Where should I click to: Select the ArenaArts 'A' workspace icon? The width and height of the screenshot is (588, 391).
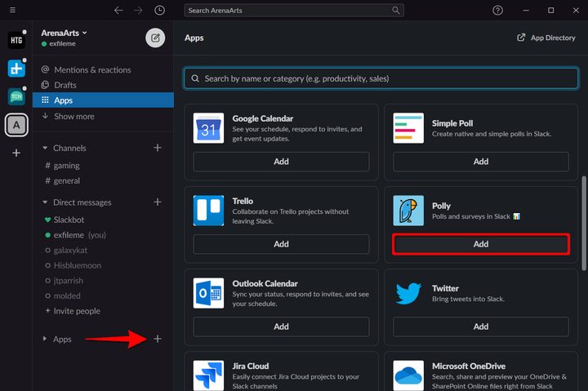[x=16, y=125]
